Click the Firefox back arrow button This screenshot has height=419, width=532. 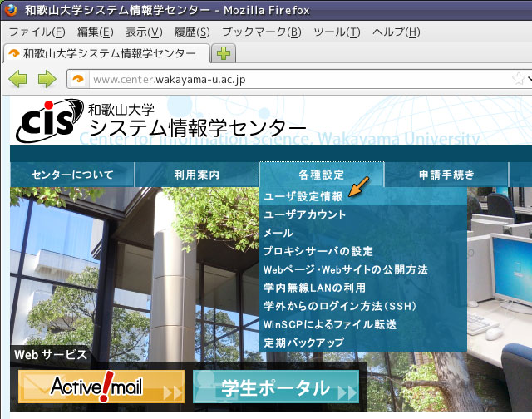click(x=17, y=79)
